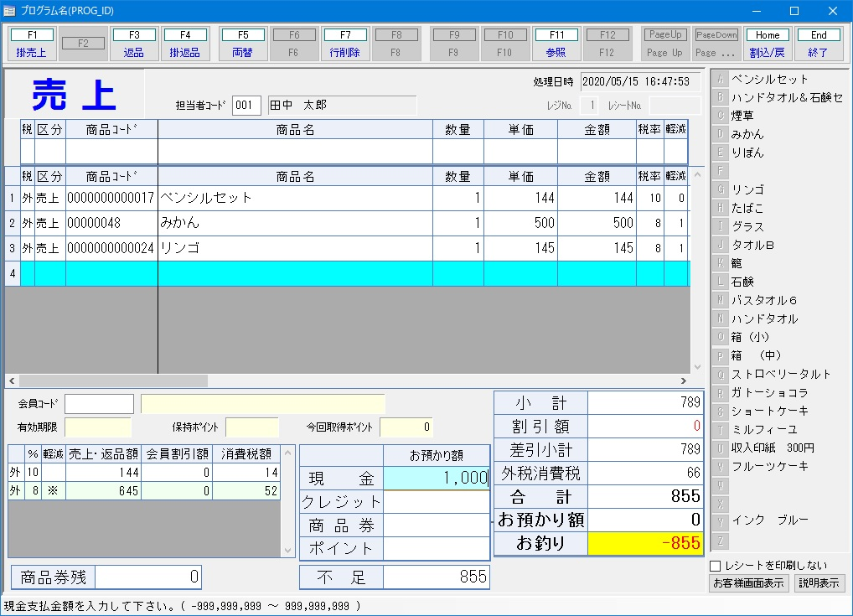Click the F7 行削除 button
The height and width of the screenshot is (616, 853).
[x=345, y=44]
